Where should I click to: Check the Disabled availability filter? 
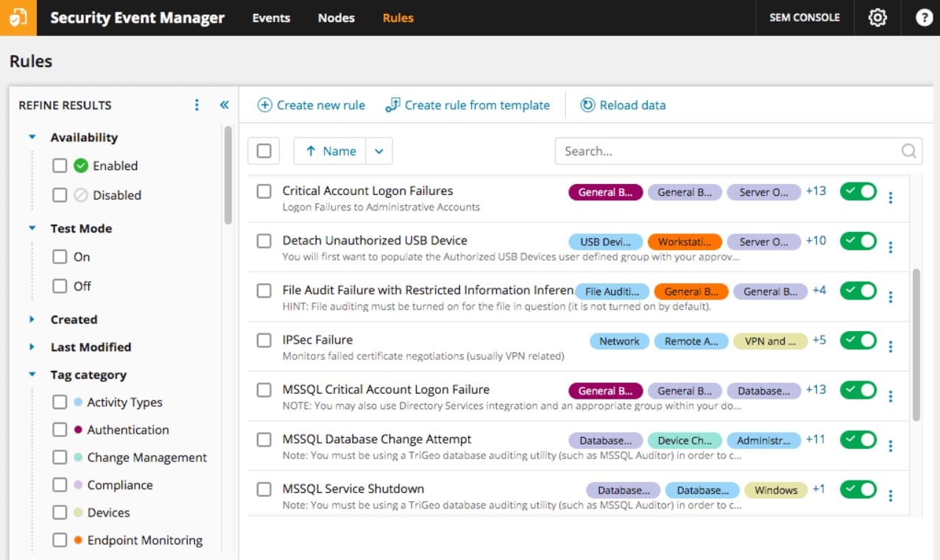click(60, 196)
